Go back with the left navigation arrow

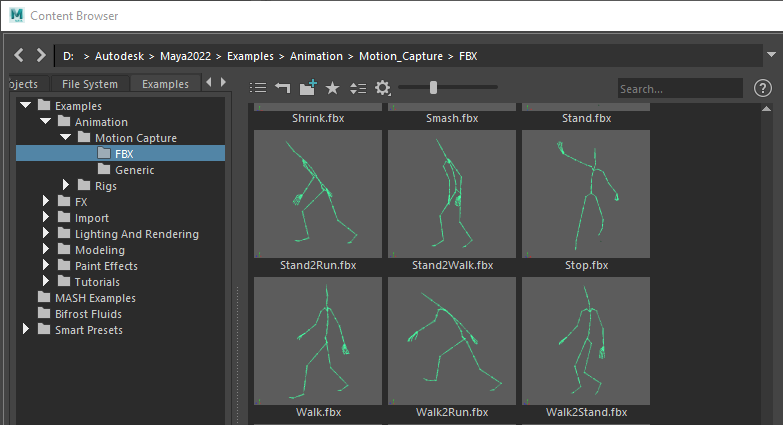click(x=19, y=55)
